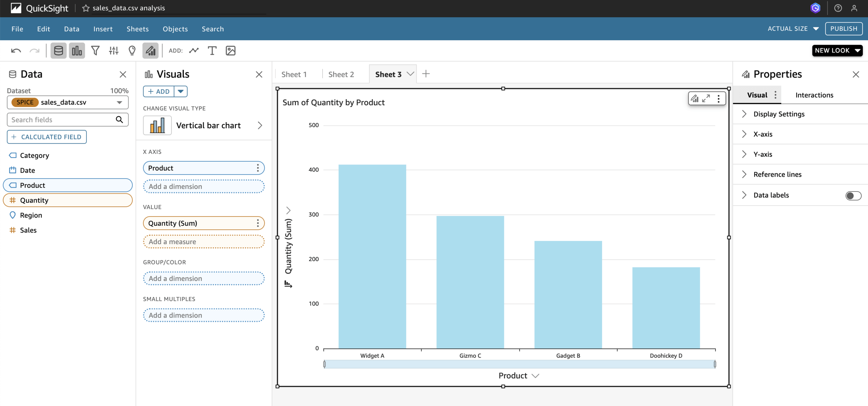Click the Search fields input
868x406 pixels.
pos(61,120)
